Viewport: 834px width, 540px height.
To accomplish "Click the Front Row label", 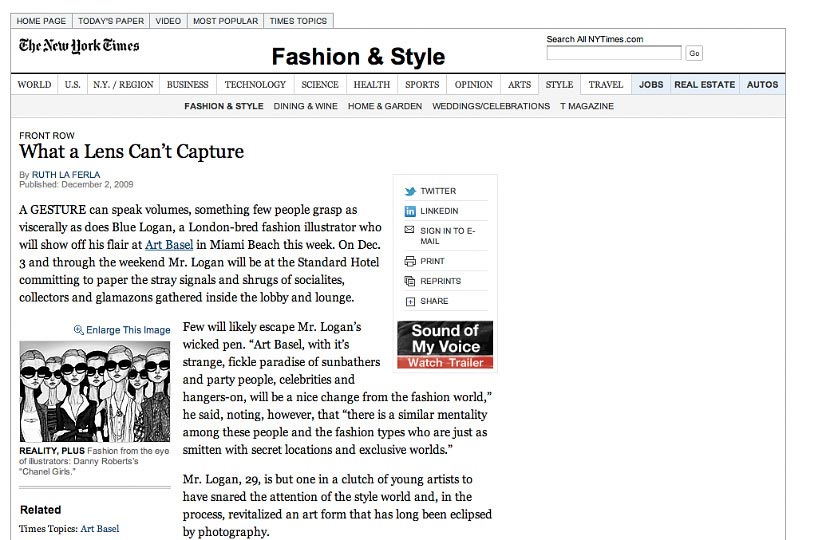I will coord(47,136).
